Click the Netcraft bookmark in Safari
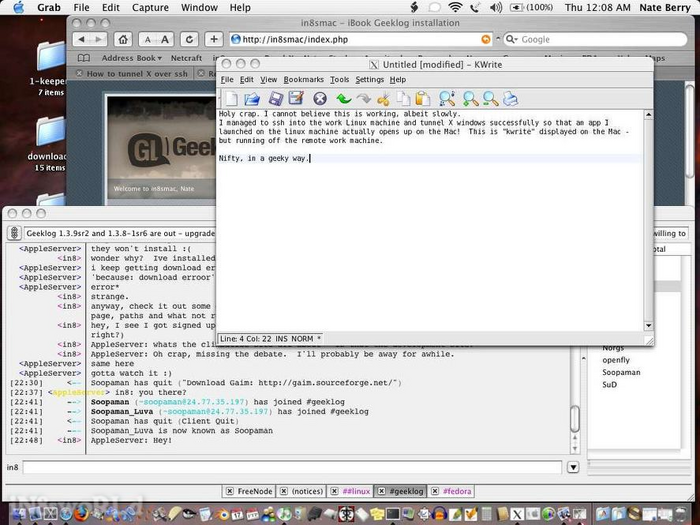The image size is (700, 525). tap(186, 58)
